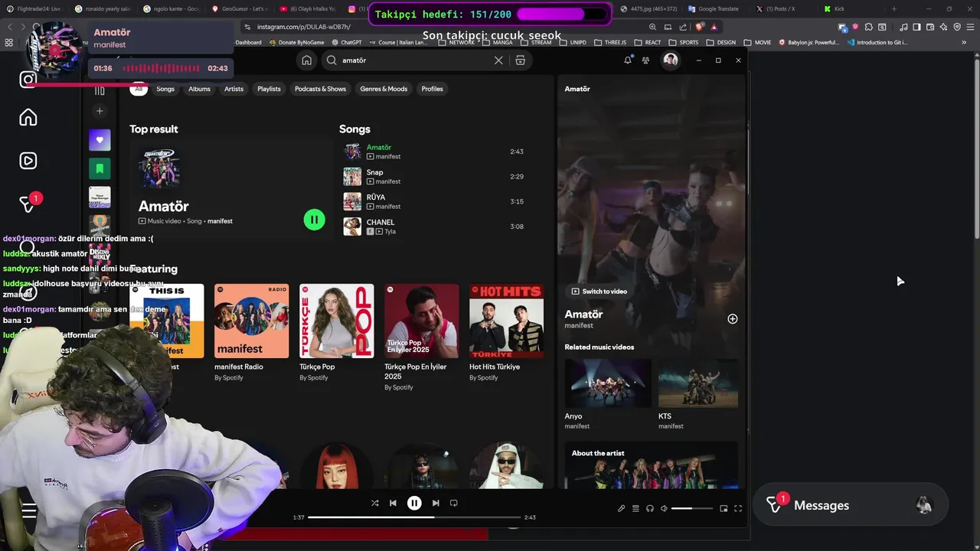Select the Artists filter chip
Viewport: 980px width, 551px height.
click(234, 89)
